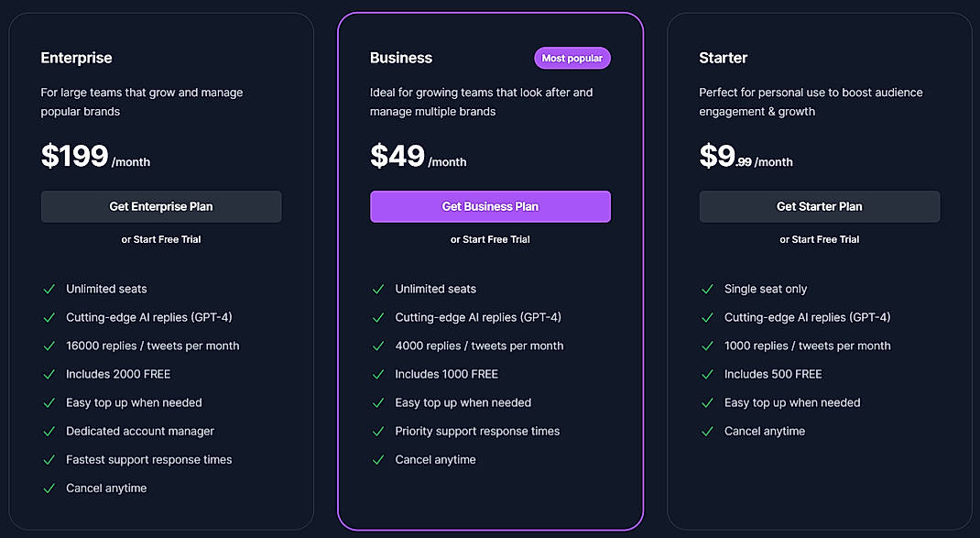Select the checkmark beside Fastest support response times
Image resolution: width=980 pixels, height=538 pixels.
click(x=49, y=459)
